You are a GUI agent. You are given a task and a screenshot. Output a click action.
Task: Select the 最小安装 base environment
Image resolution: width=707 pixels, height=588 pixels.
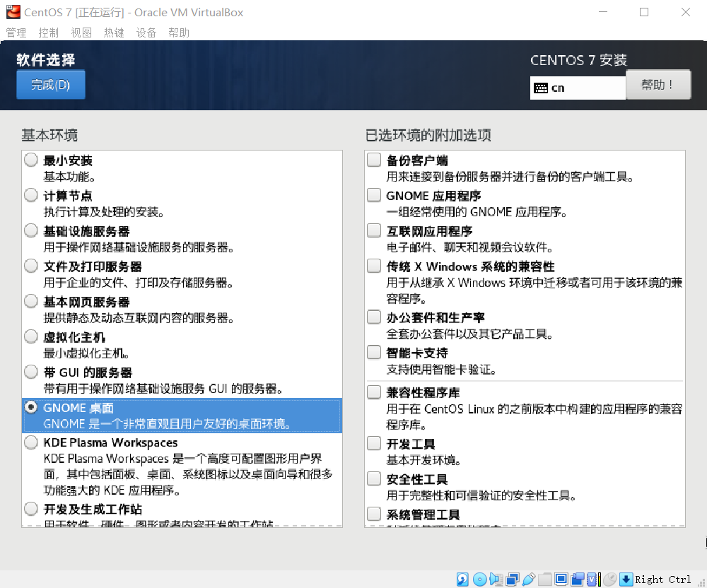[31, 160]
